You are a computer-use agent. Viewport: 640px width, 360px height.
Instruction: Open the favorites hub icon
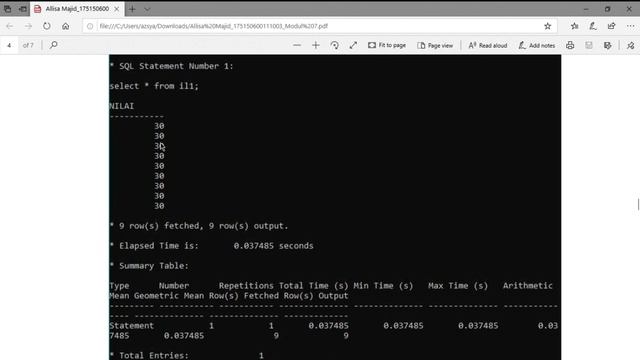coord(575,26)
